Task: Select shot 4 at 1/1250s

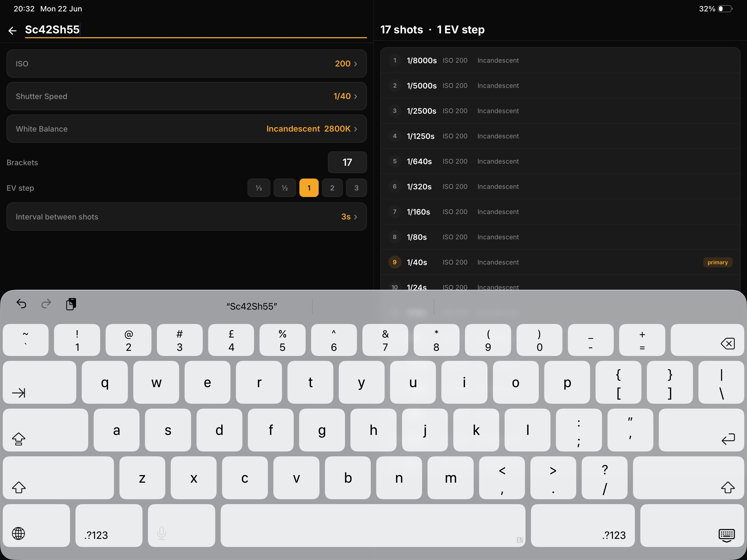Action: (560, 136)
